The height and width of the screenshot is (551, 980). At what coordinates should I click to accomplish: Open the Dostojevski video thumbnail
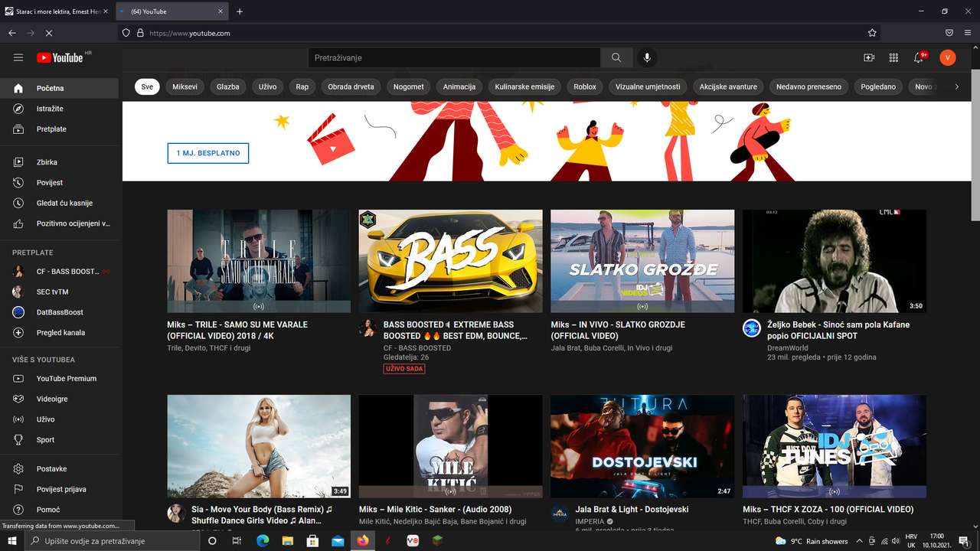tap(642, 446)
